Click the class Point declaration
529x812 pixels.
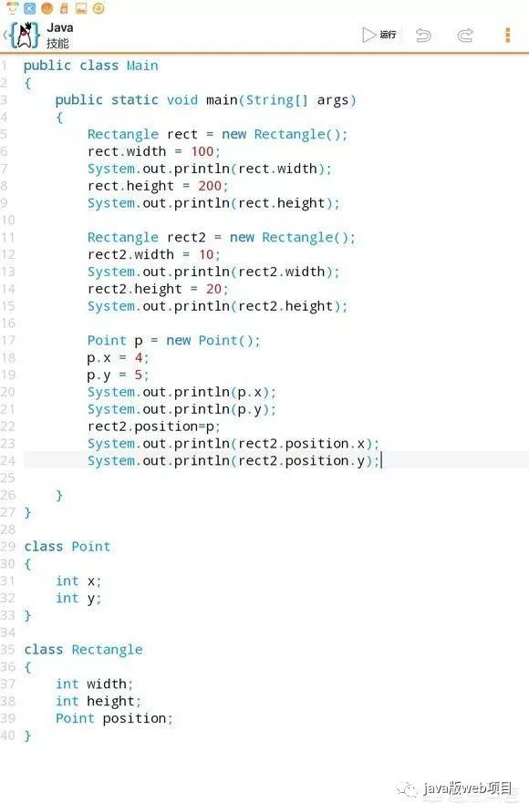click(67, 546)
